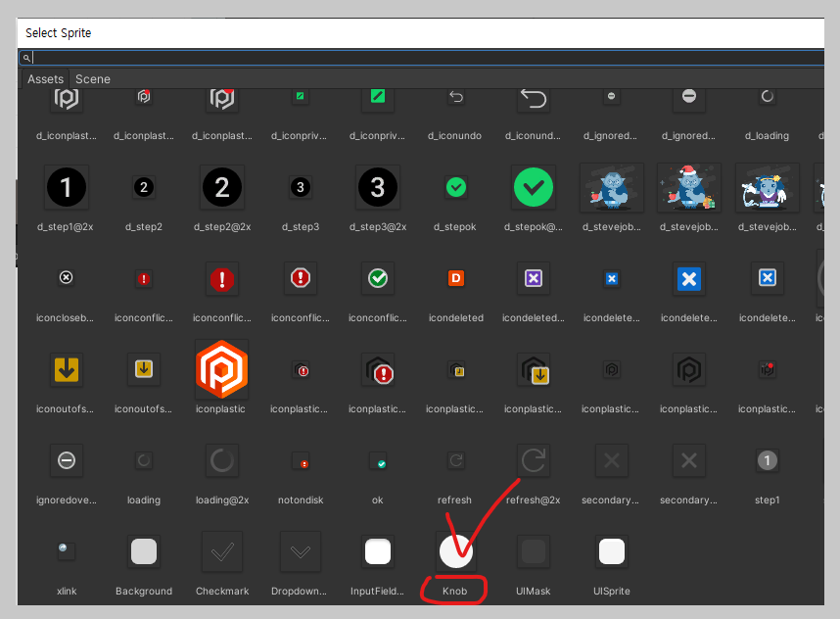This screenshot has width=840, height=619.
Task: Pick the UISprite sprite
Action: [611, 551]
